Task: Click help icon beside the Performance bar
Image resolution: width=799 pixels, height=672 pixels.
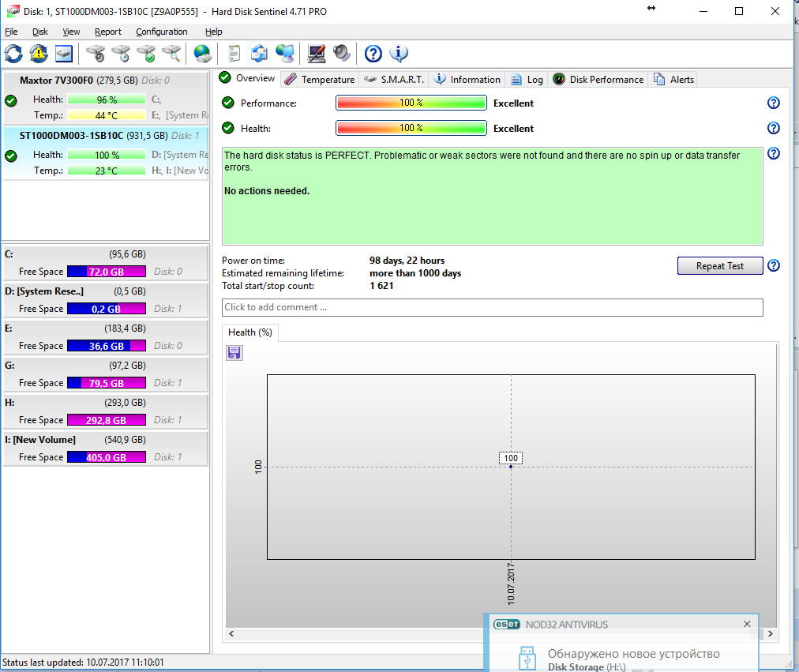Action: click(x=773, y=103)
